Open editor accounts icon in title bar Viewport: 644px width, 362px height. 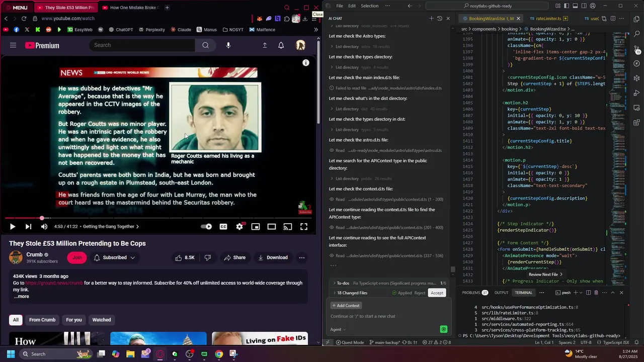(592, 6)
